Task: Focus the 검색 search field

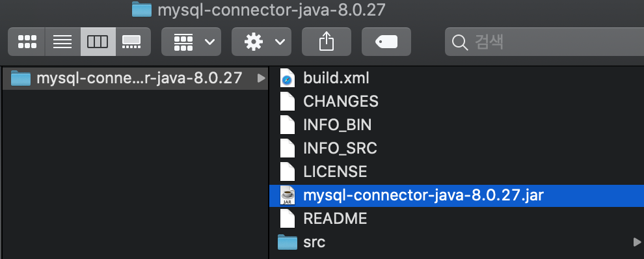Action: point(544,42)
